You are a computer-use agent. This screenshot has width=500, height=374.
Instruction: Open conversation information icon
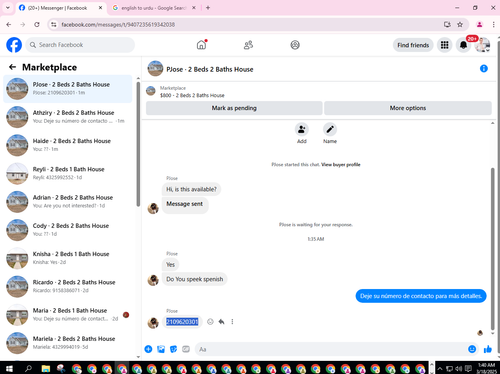tap(484, 69)
